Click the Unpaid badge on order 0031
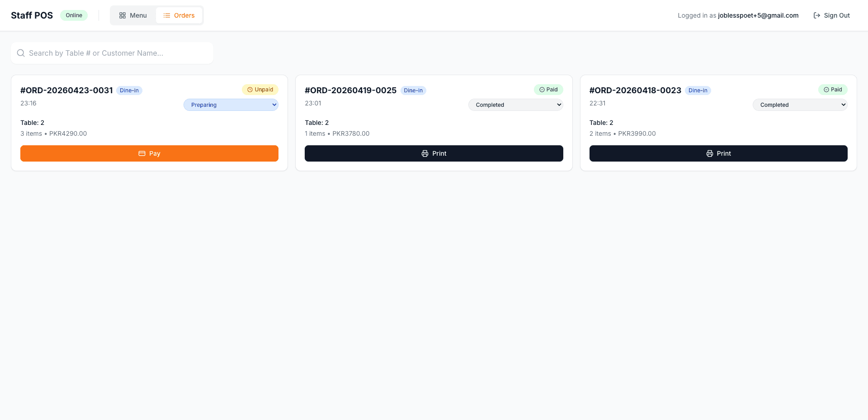This screenshot has height=420, width=868. coord(260,90)
